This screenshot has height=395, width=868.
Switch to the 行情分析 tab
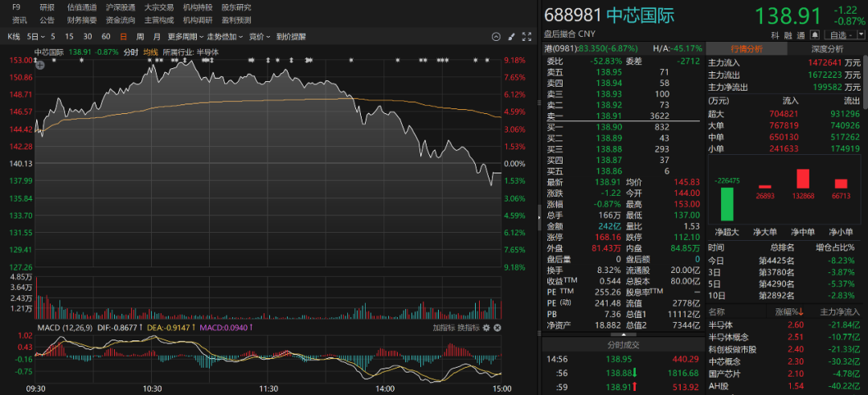(x=746, y=49)
